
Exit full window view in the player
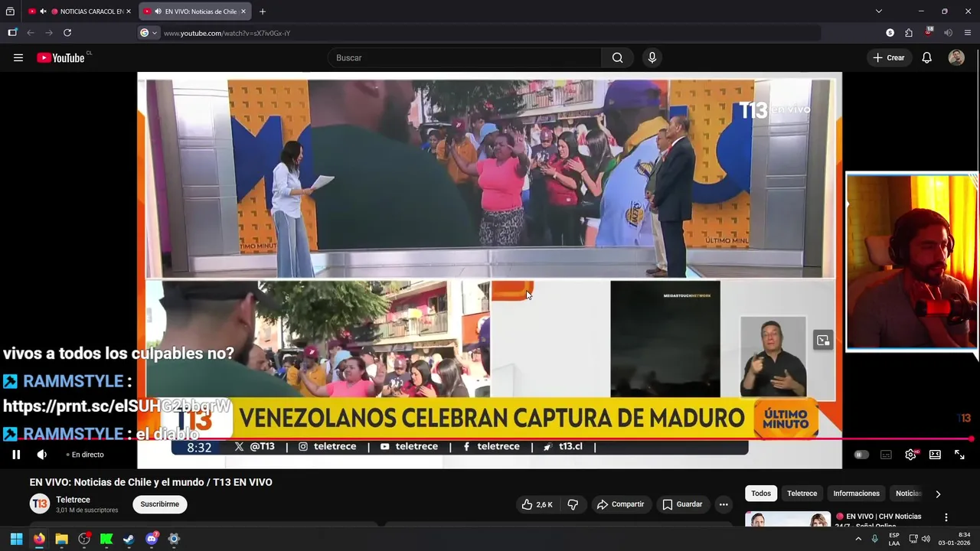tap(959, 455)
